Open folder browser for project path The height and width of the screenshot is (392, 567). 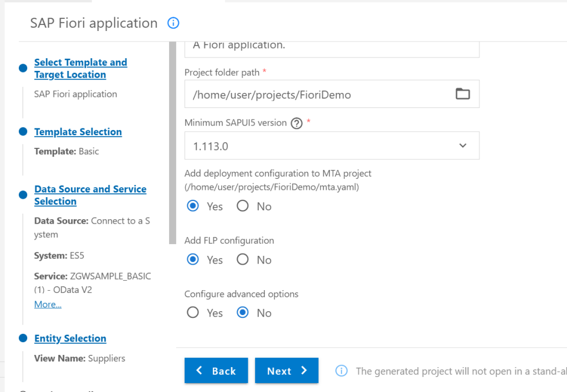pyautogui.click(x=462, y=94)
